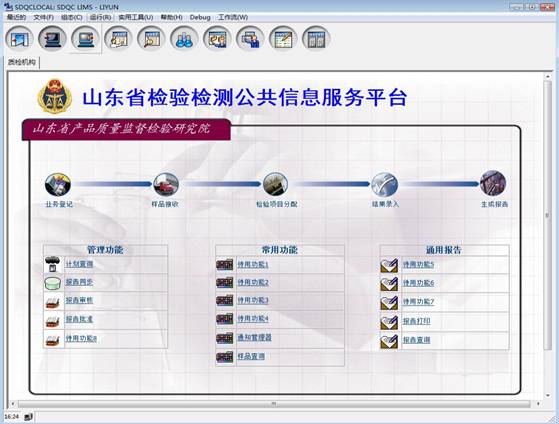The height and width of the screenshot is (424, 559).
Task: Open the 实用工具(U) menu
Action: [136, 17]
